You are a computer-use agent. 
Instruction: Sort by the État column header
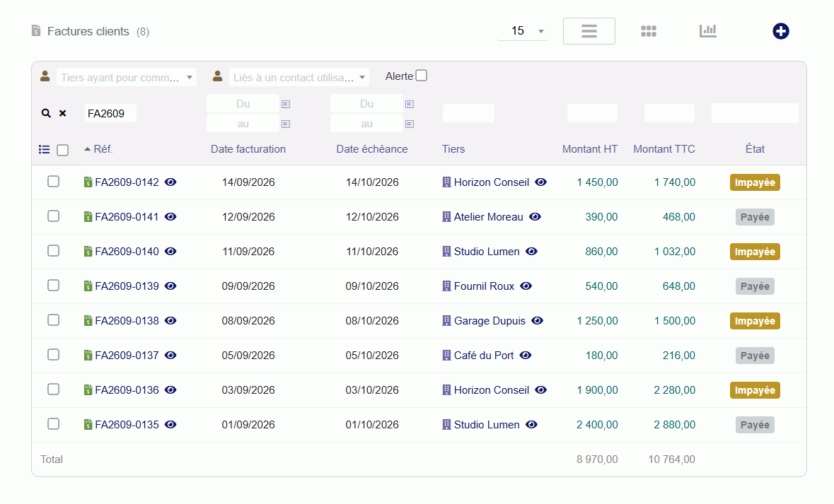point(755,149)
